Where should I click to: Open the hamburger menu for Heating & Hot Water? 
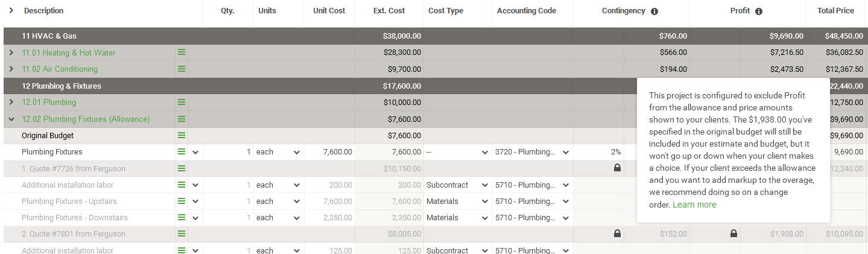point(182,52)
